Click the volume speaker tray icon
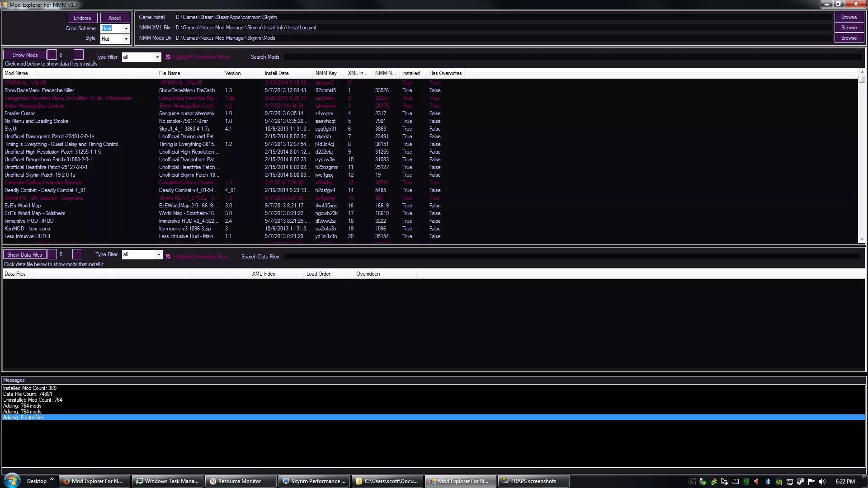The width and height of the screenshot is (868, 488). [x=822, y=482]
